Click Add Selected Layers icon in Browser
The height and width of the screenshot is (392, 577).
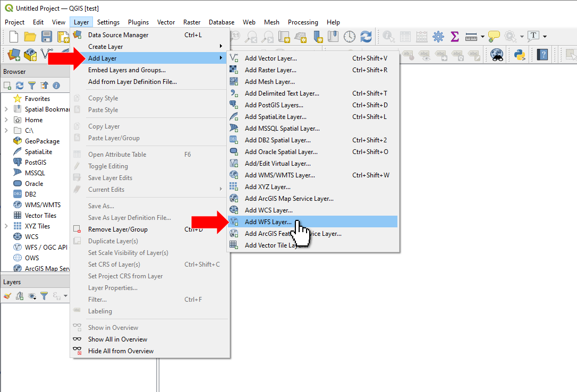click(7, 86)
